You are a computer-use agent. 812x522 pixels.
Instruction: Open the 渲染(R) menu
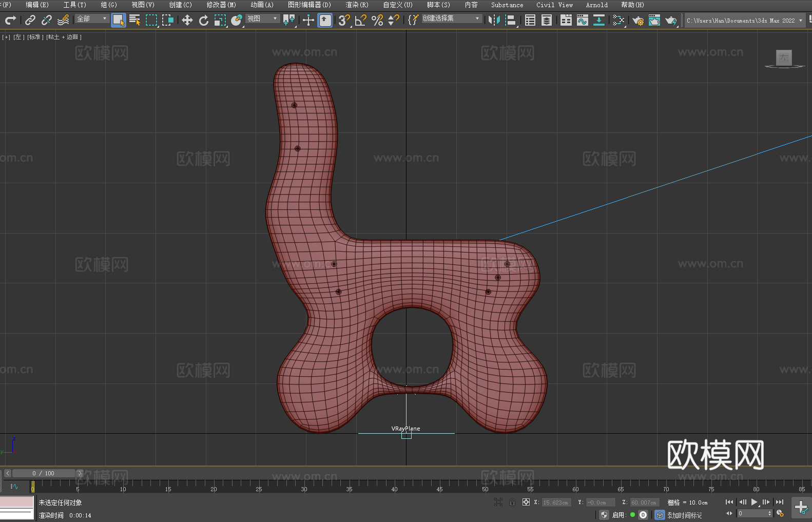[x=357, y=5]
